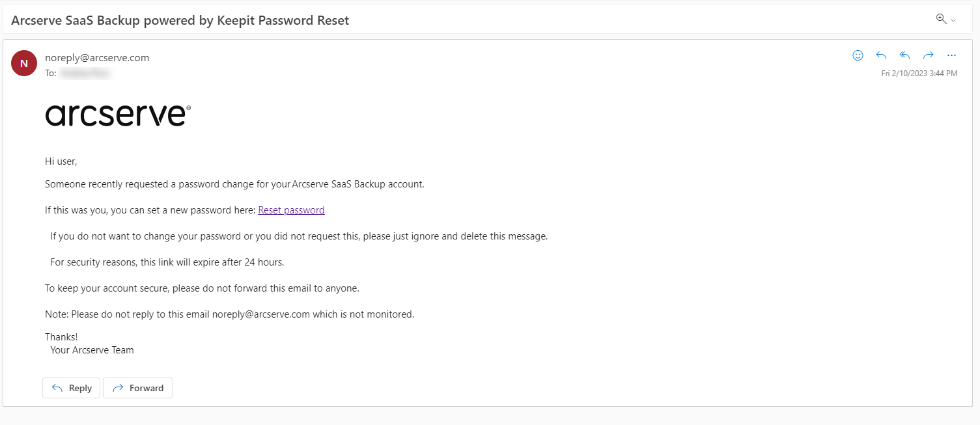The width and height of the screenshot is (980, 425).
Task: Click the email subject title text
Action: click(180, 20)
